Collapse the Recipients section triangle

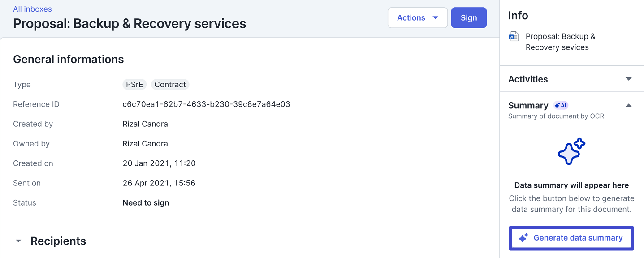point(18,241)
